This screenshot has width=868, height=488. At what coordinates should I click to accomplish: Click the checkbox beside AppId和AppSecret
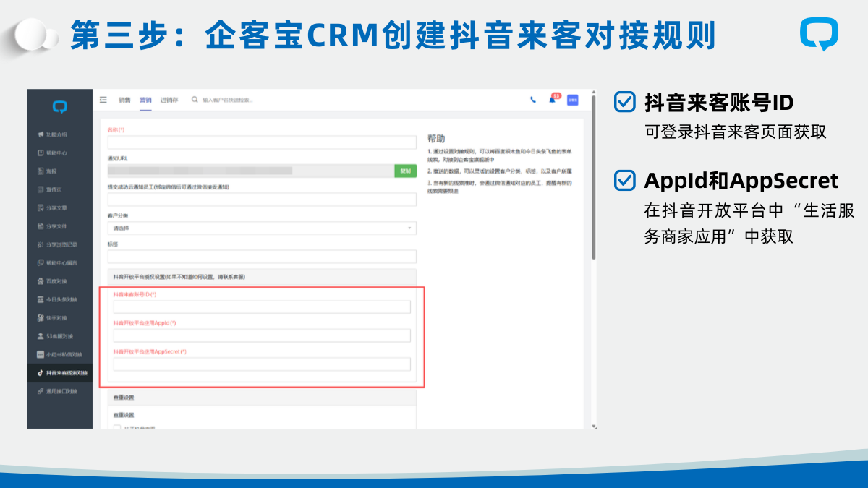click(x=624, y=180)
